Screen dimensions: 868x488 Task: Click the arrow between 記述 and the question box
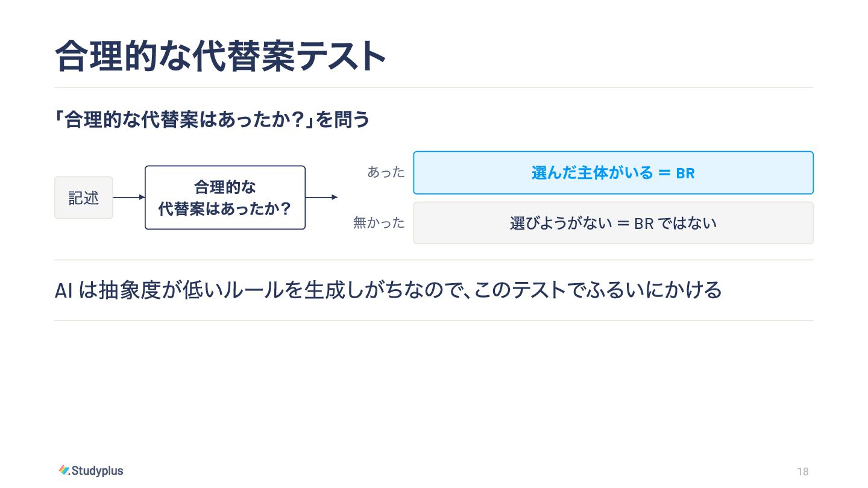pos(129,197)
